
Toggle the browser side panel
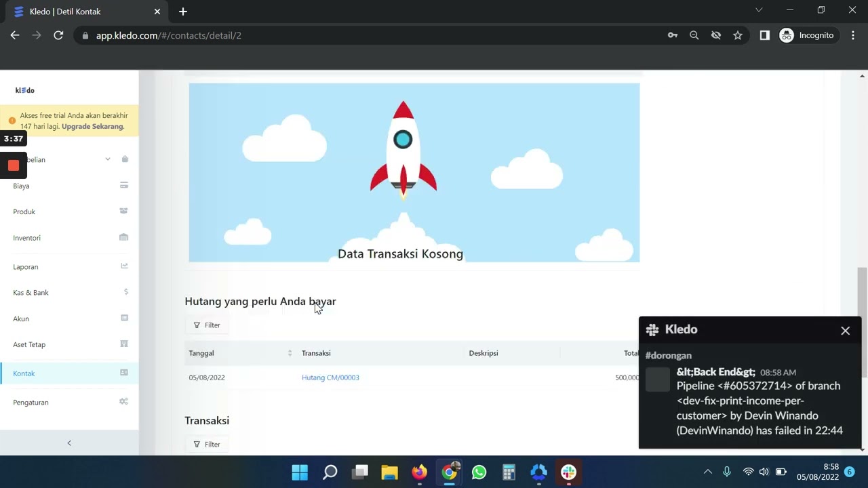[765, 35]
